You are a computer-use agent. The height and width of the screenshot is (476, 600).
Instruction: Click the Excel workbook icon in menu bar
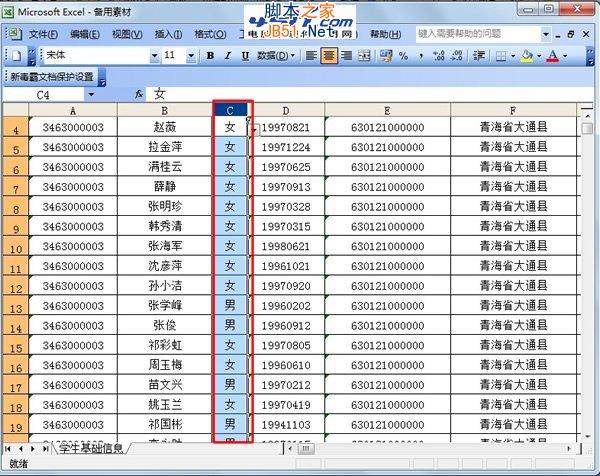14,34
